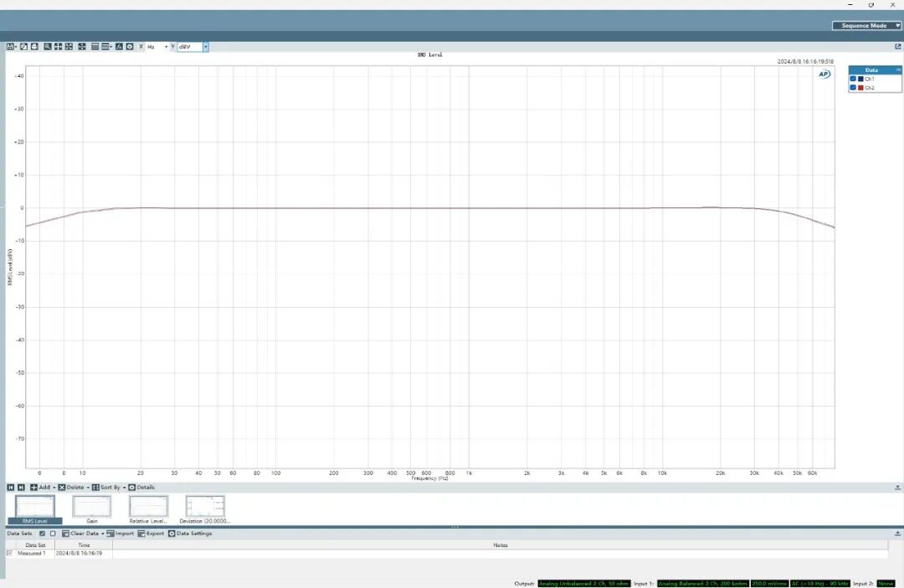Open the graph layout dropdown icon
The height and width of the screenshot is (588, 904).
(106, 47)
